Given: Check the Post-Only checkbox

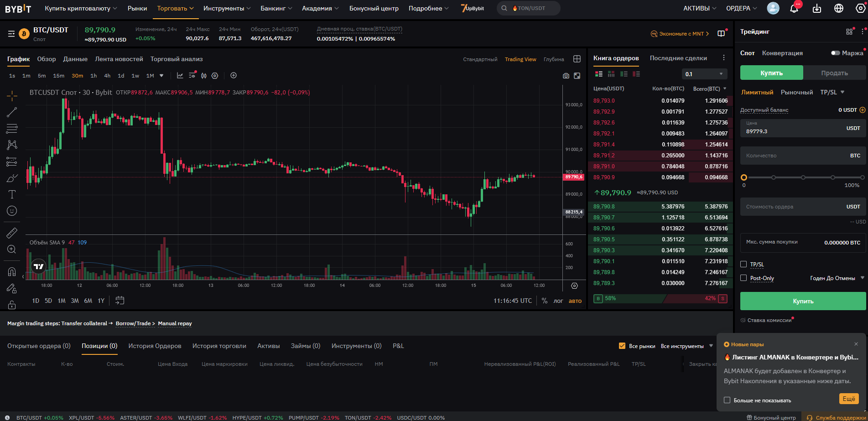Looking at the screenshot, I should [x=743, y=278].
